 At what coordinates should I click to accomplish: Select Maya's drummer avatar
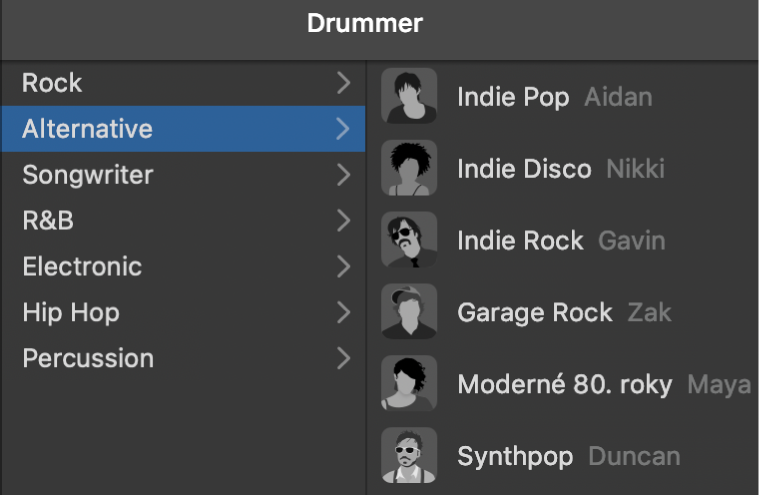(x=409, y=383)
